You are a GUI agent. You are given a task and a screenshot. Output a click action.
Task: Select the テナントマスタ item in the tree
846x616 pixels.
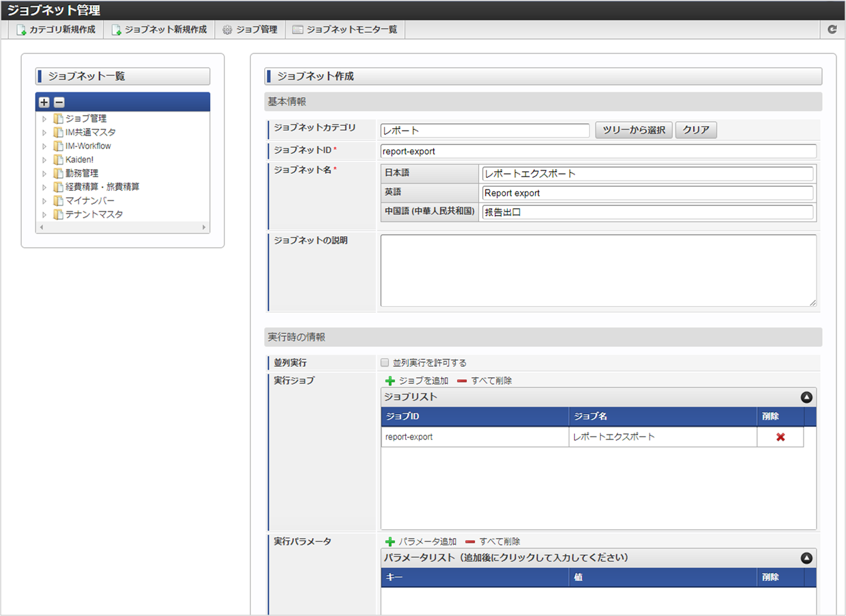(x=94, y=214)
